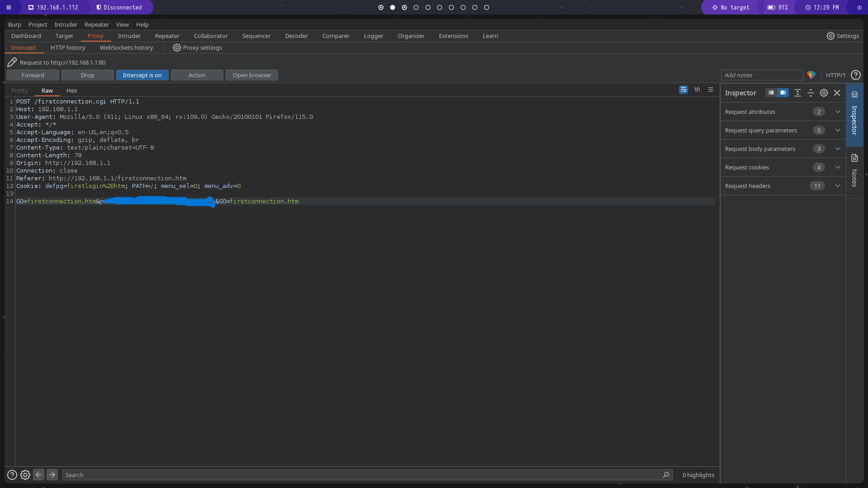Select the Pretty view tab
Screen dimensions: 868x488
tap(19, 90)
